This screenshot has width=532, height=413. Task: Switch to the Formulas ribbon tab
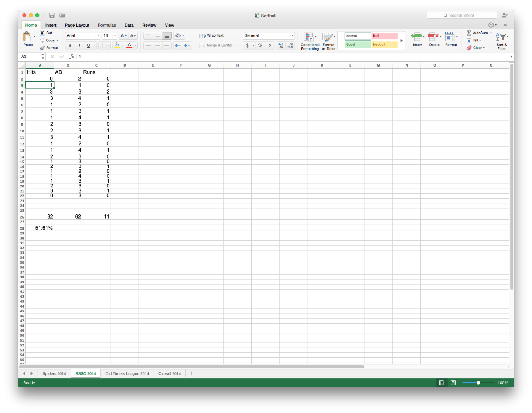click(x=107, y=25)
